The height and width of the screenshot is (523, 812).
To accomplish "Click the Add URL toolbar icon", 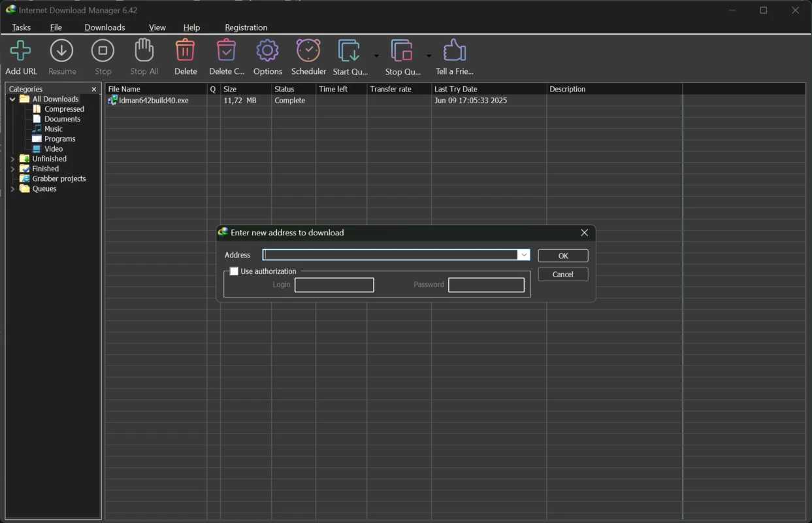I will pyautogui.click(x=21, y=51).
